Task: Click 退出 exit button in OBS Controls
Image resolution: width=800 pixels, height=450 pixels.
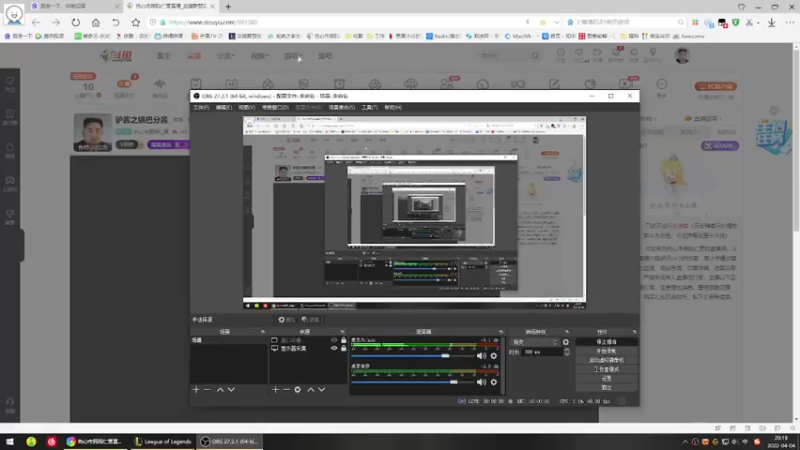Action: coord(606,388)
